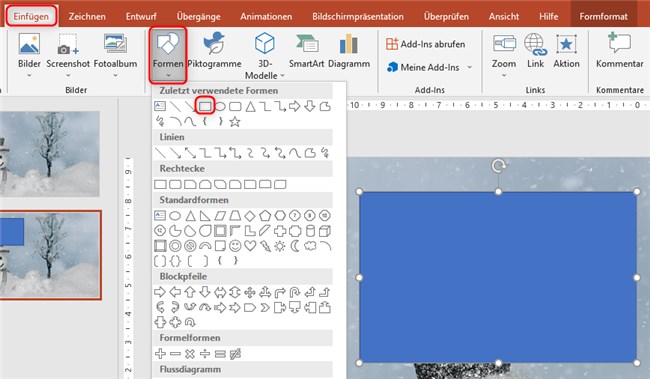Open the Ansicht tab
650x379 pixels.
[x=504, y=17]
